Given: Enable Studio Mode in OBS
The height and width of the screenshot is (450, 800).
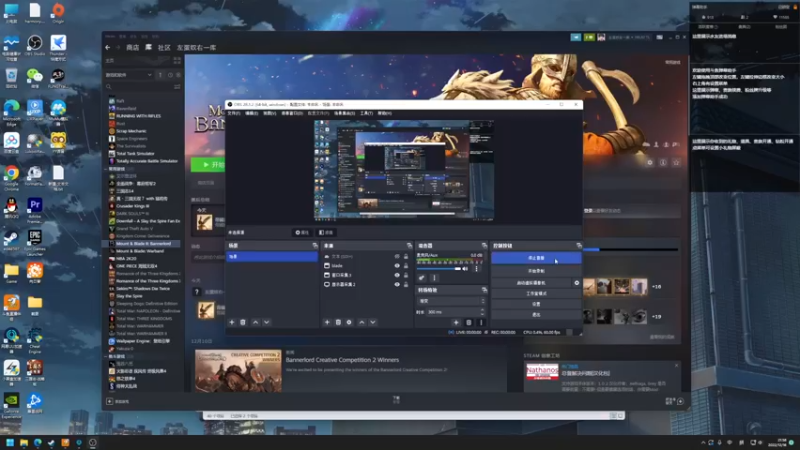Looking at the screenshot, I should pos(536,293).
